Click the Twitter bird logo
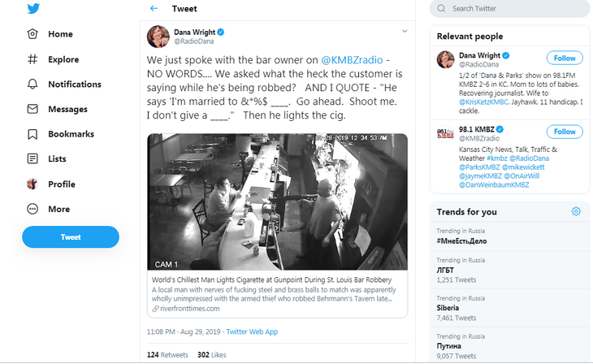The height and width of the screenshot is (364, 593). (33, 8)
